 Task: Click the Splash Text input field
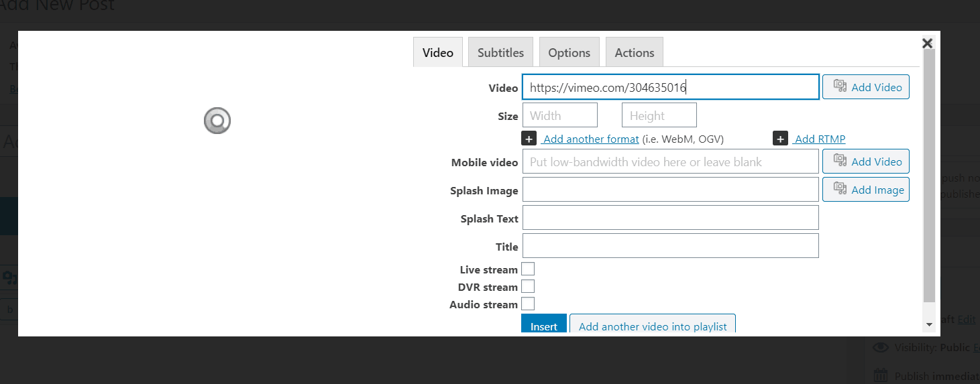pyautogui.click(x=671, y=218)
